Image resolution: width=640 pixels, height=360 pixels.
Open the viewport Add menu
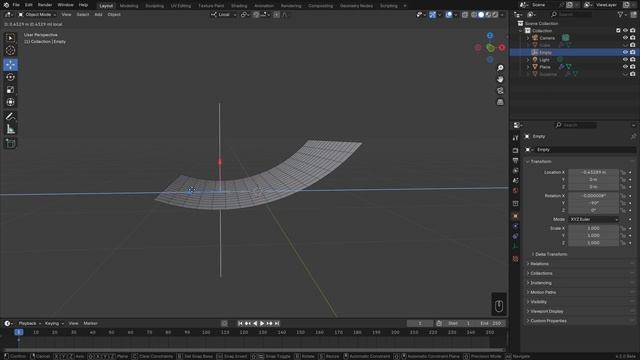[x=98, y=15]
